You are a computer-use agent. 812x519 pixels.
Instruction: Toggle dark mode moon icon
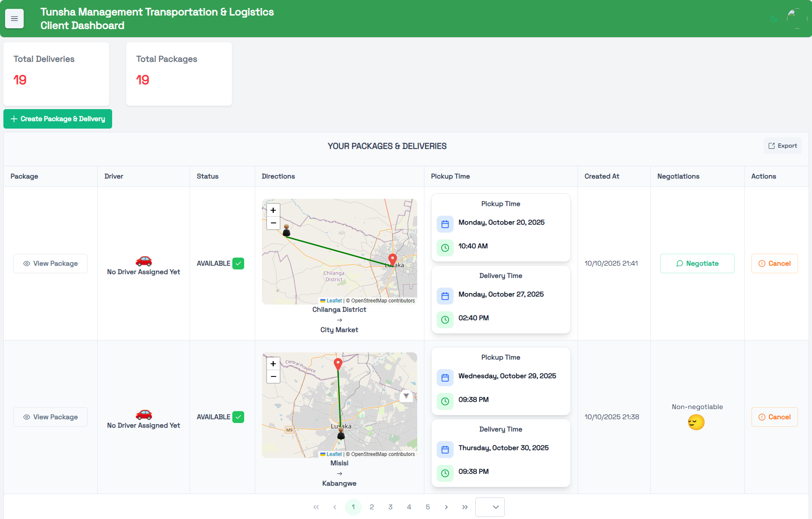[x=774, y=19]
